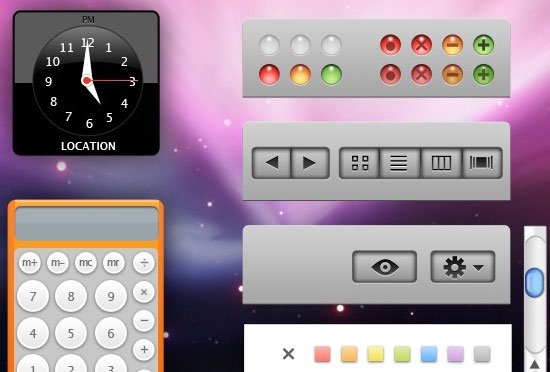Switch to cover flow view
Screen dimensions: 550x372
(482, 163)
